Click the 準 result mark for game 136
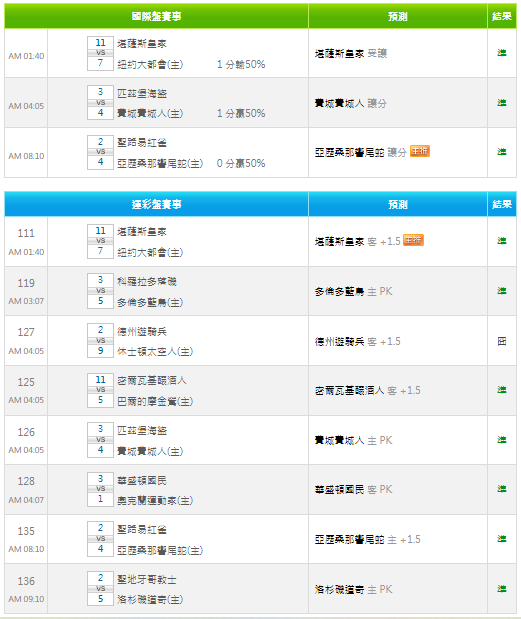Viewport: 521px width, 619px height. pyautogui.click(x=502, y=589)
